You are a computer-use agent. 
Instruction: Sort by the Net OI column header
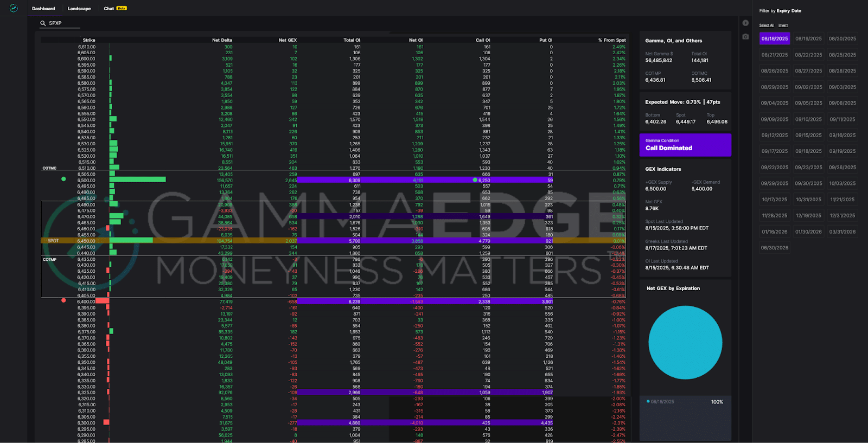tap(416, 40)
